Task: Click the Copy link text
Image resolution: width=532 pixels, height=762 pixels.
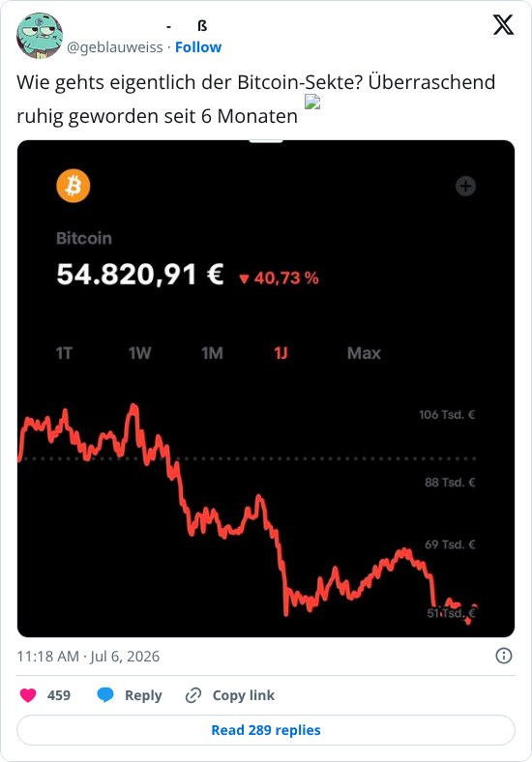Action: coord(243,695)
